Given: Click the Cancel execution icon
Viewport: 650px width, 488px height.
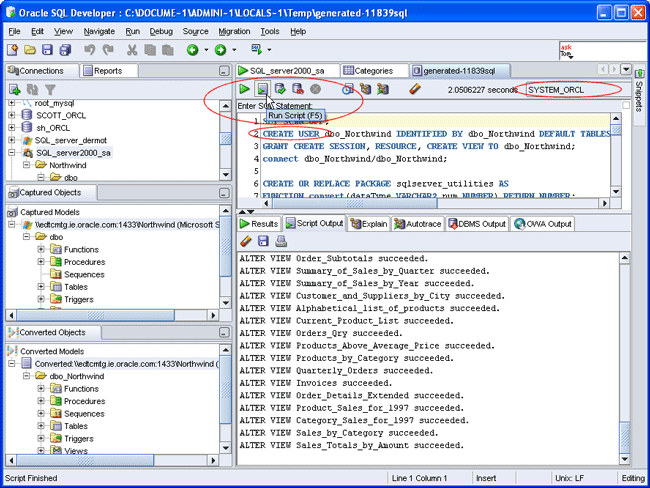Looking at the screenshot, I should pos(315,89).
